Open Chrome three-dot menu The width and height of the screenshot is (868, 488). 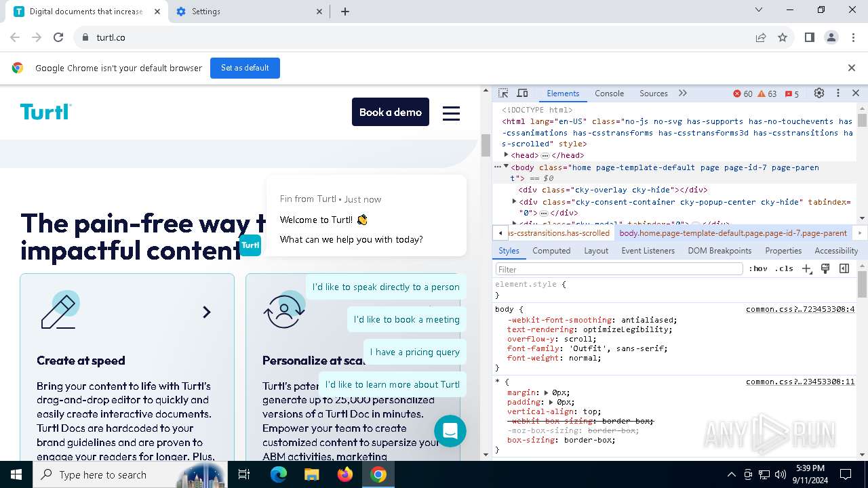point(853,37)
